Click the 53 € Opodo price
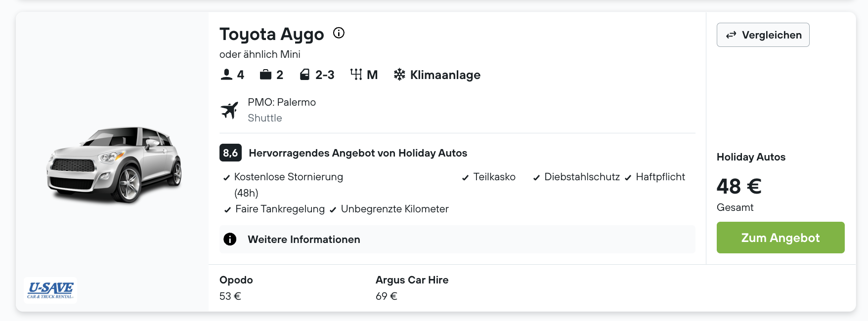 click(230, 296)
